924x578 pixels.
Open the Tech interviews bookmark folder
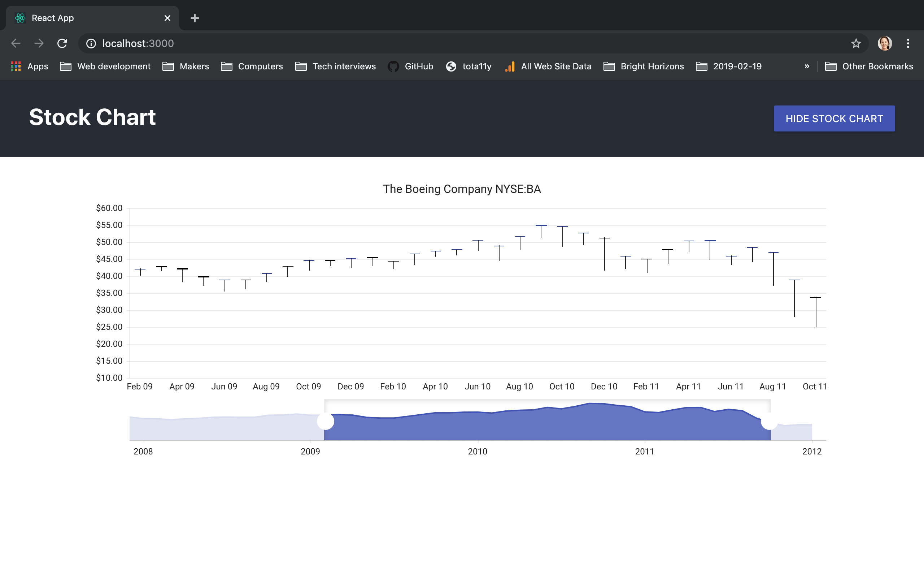336,66
